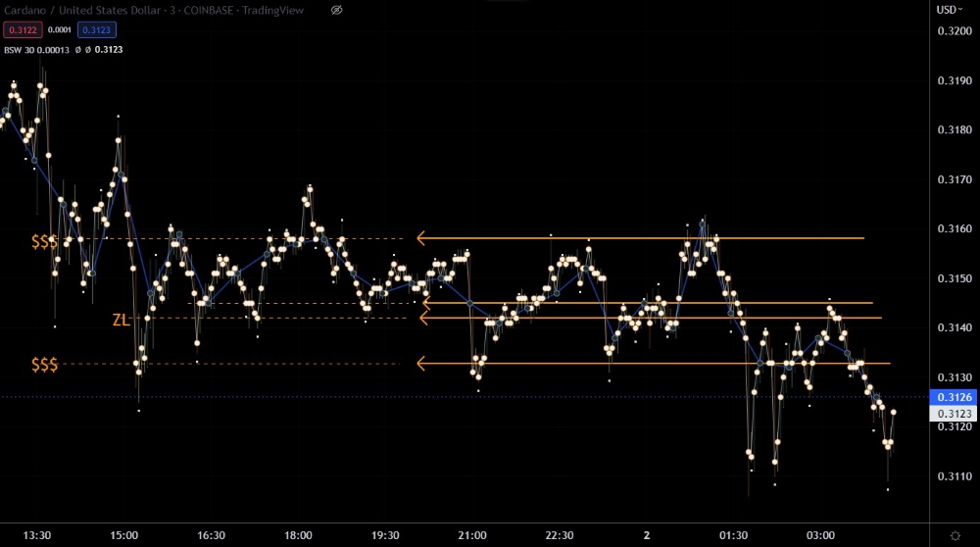The image size is (980, 547).
Task: Click the 0.3170 price axis label
Action: tap(955, 179)
